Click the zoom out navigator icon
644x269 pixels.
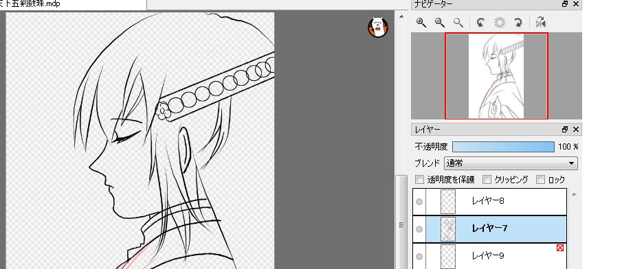[439, 23]
